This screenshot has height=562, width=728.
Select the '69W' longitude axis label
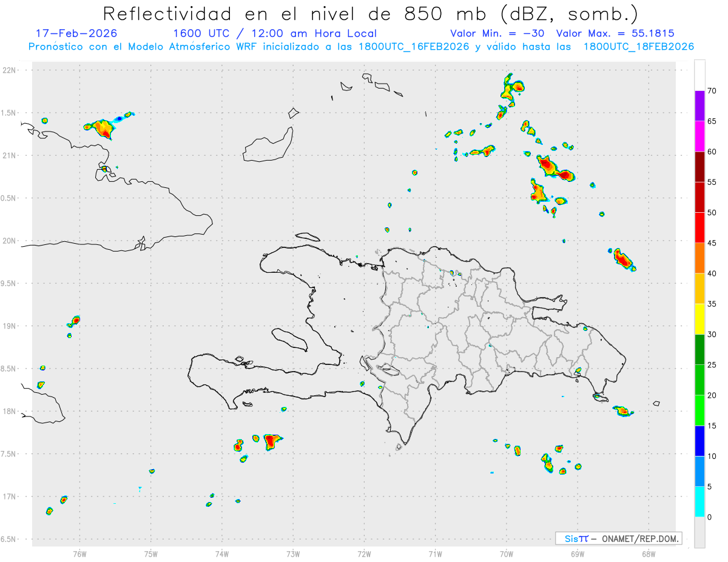(578, 553)
